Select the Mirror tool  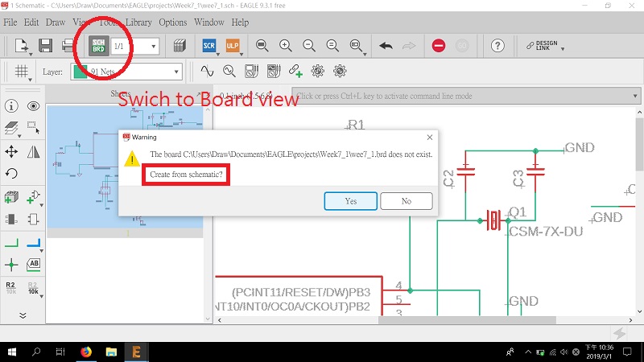tap(33, 151)
